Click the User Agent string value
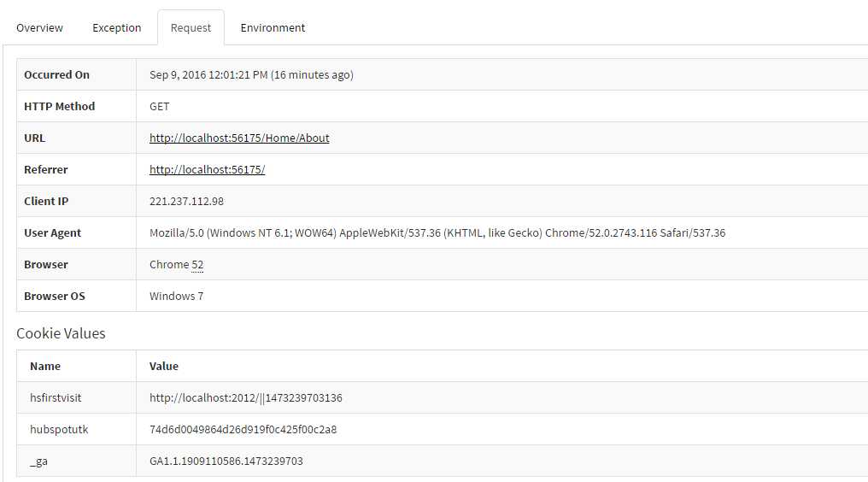Viewport: 868px width, 482px height. click(437, 232)
